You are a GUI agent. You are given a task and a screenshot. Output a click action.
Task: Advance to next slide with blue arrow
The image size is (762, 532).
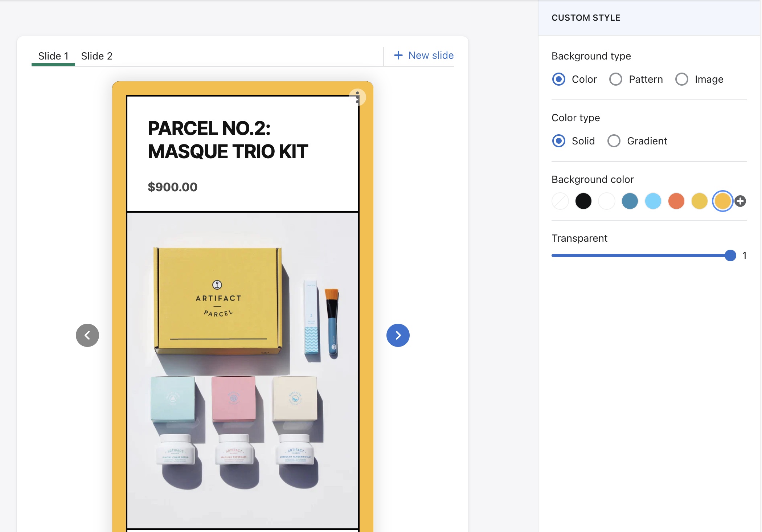pyautogui.click(x=398, y=335)
